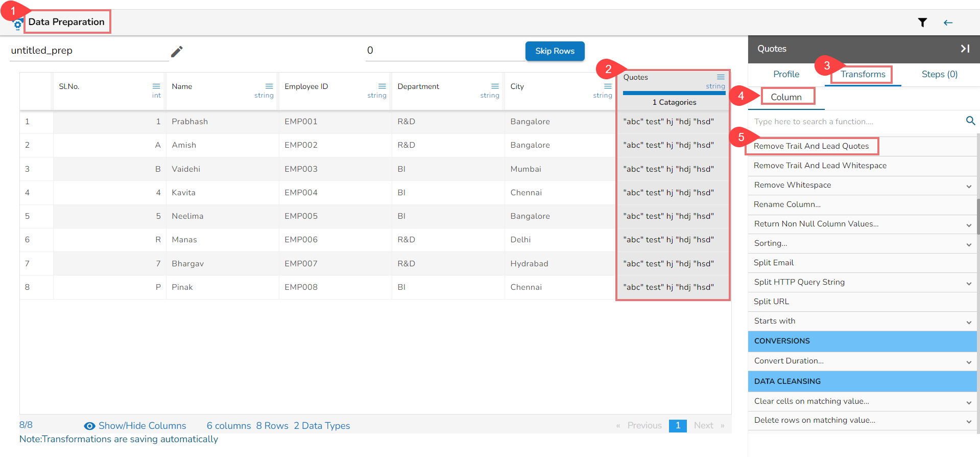The height and width of the screenshot is (457, 980).
Task: Open the City column menu icon
Action: pyautogui.click(x=608, y=86)
